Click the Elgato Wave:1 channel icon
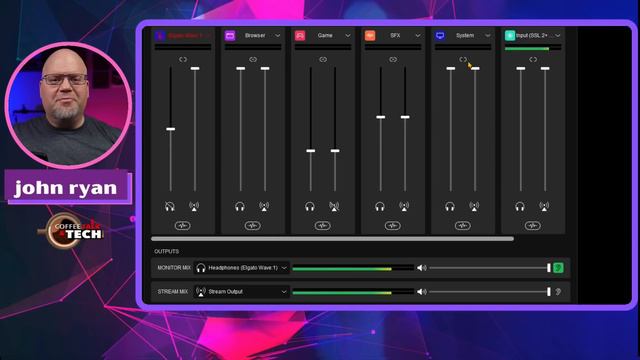The image size is (640, 360). click(x=160, y=36)
